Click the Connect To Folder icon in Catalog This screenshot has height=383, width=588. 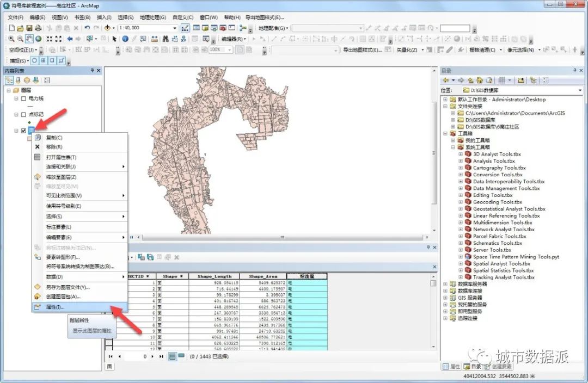click(x=521, y=80)
